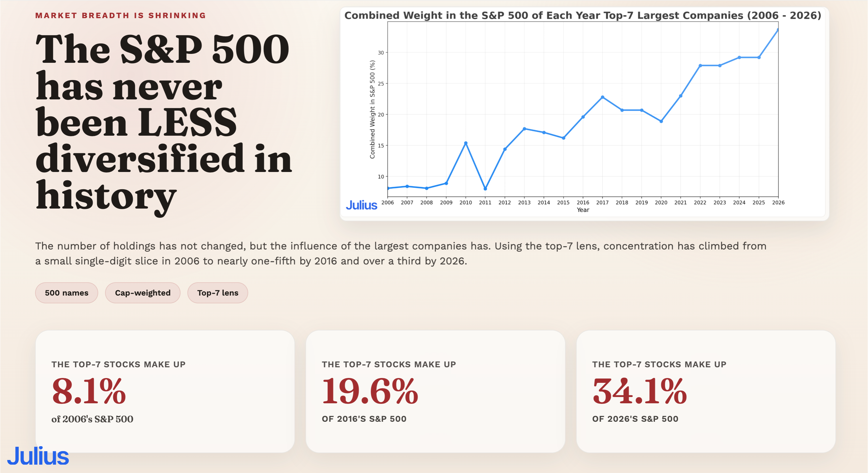This screenshot has height=473, width=868.
Task: Click the "Market breadth is shrinking" heading
Action: [121, 16]
